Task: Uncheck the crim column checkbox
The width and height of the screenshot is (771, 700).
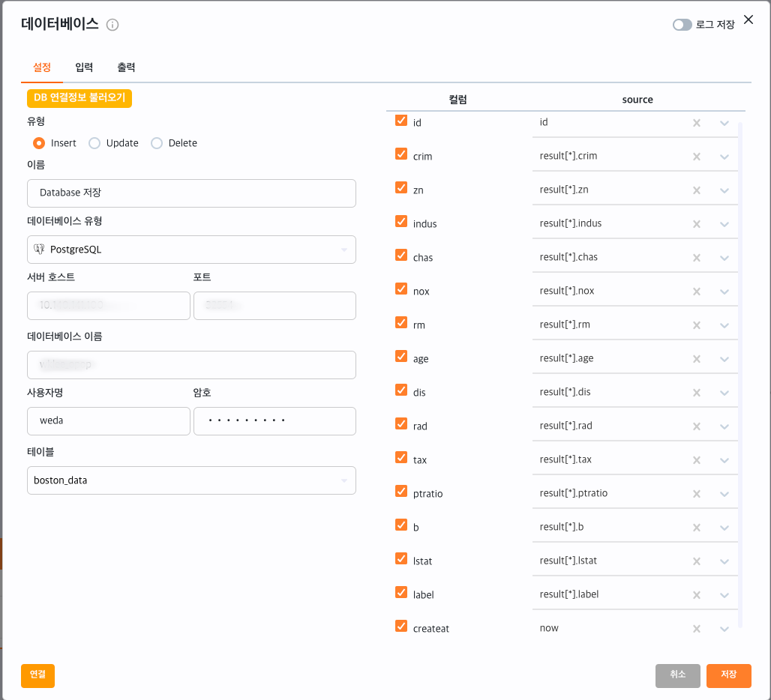Action: (401, 154)
